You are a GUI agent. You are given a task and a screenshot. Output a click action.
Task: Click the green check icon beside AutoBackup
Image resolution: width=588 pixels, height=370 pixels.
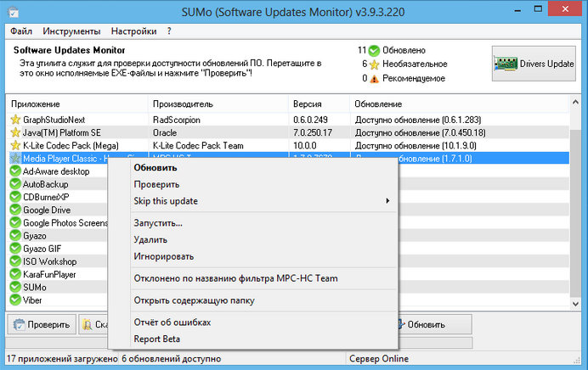point(15,184)
